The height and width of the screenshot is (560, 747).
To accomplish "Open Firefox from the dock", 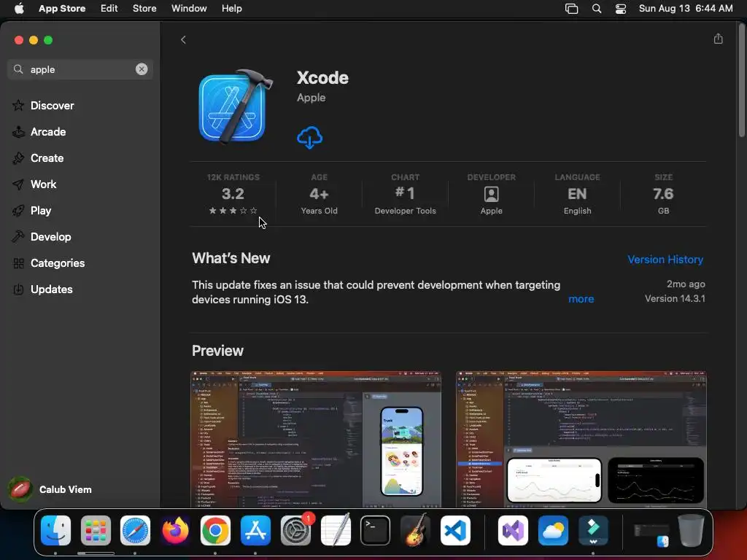I will pyautogui.click(x=175, y=531).
